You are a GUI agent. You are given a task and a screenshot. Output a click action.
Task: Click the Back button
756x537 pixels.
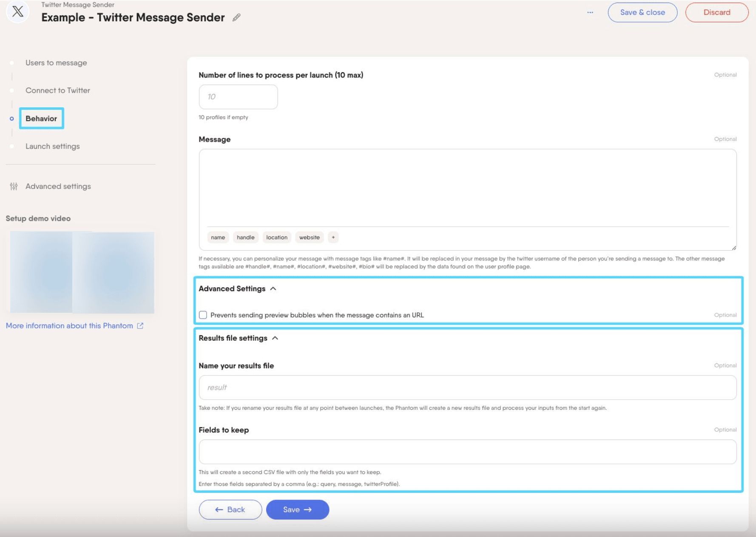point(230,509)
